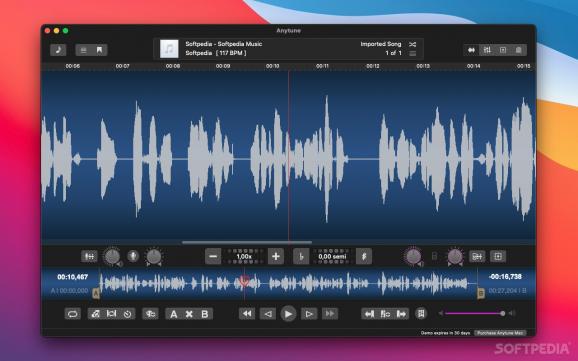Click the current time 00:10,467 readout
578x361 pixels.
(73, 277)
